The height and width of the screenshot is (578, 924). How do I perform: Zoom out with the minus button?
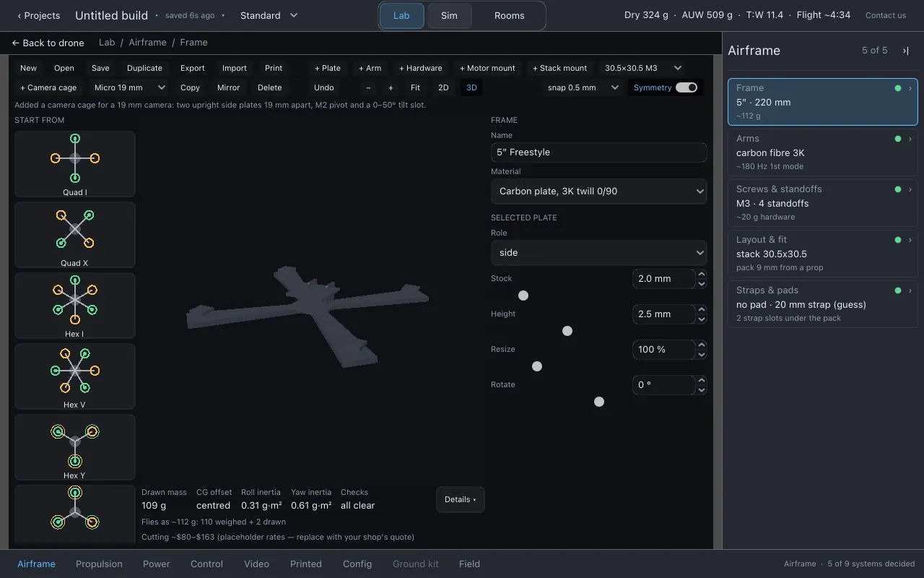pos(368,87)
